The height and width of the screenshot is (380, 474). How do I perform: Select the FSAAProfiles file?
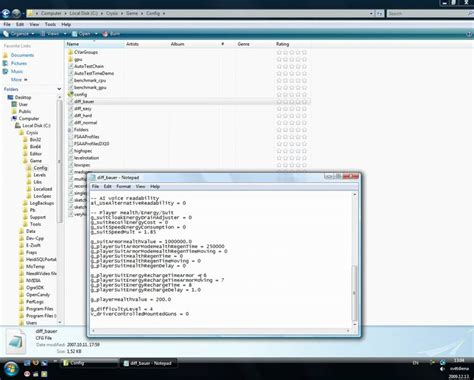coord(86,137)
